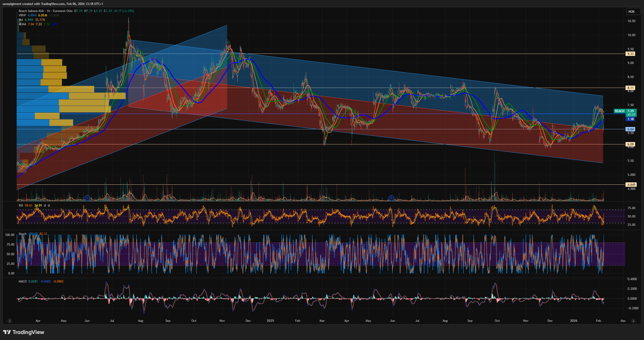Open the Stoch indicator legend
The height and width of the screenshot is (340, 644).
(22, 234)
